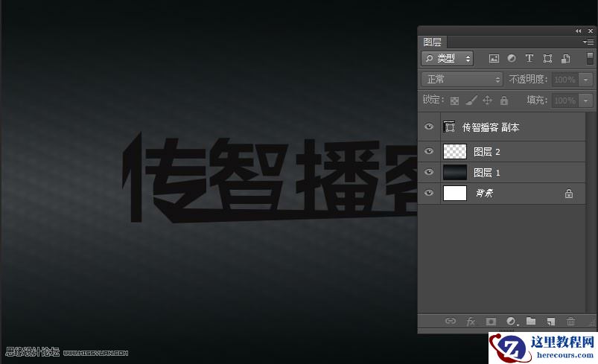Open the Layers panel flyout menu
Image resolution: width=598 pixels, height=364 pixels.
pos(588,42)
